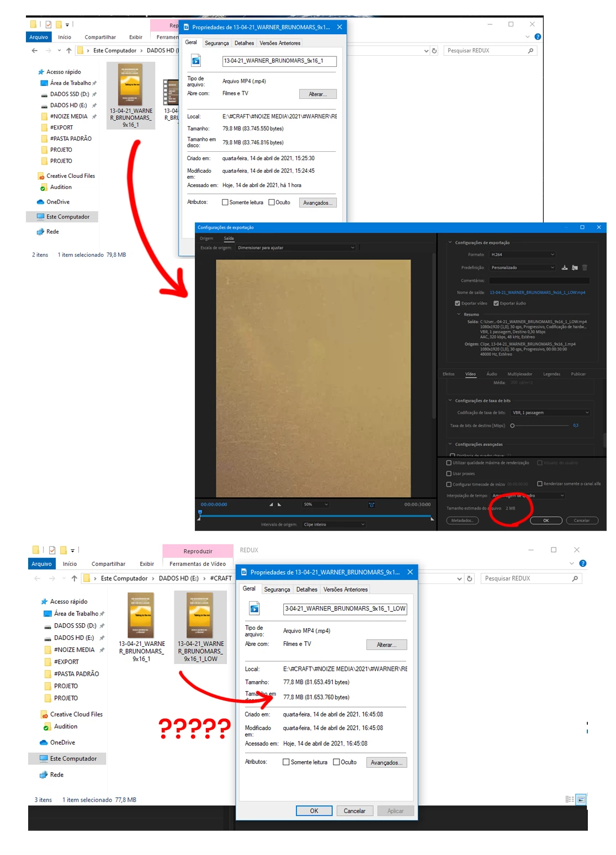Open Creative Cloud Files in the 2-item Explorer sidebar
Viewport: 616px width, 855px height.
pyautogui.click(x=71, y=176)
